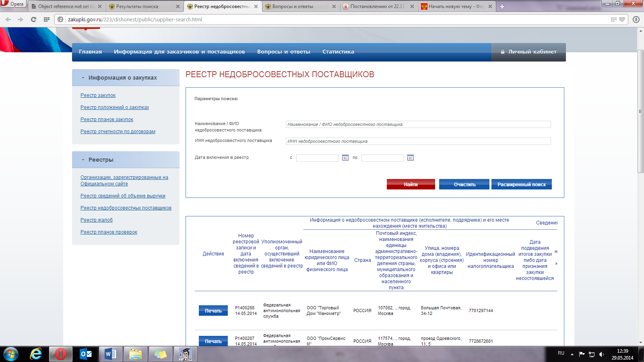644x362 pixels.
Task: Open the Opera downloads icon
Action: (636, 19)
